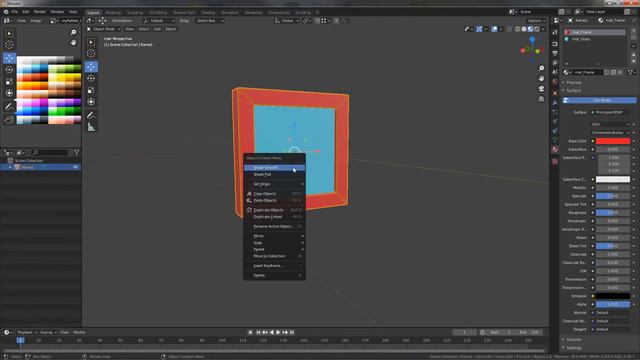Click the Principled BSDF surface shader button

click(x=610, y=112)
